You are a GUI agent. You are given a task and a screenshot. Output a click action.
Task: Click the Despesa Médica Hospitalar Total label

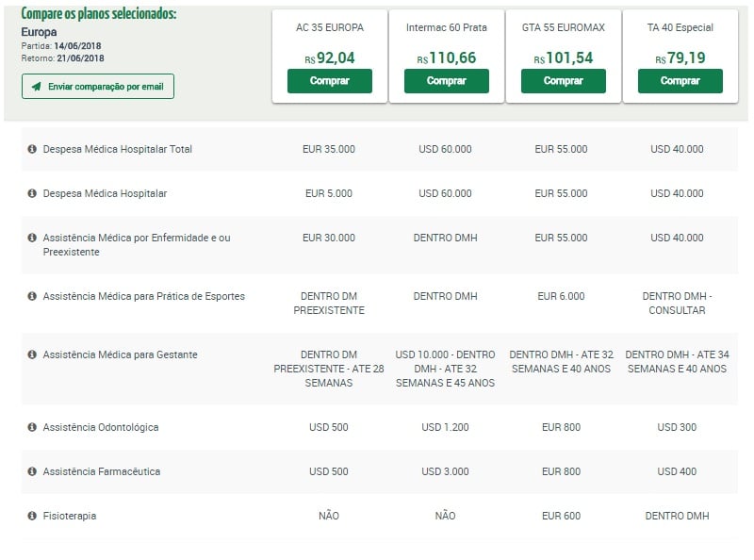click(117, 149)
